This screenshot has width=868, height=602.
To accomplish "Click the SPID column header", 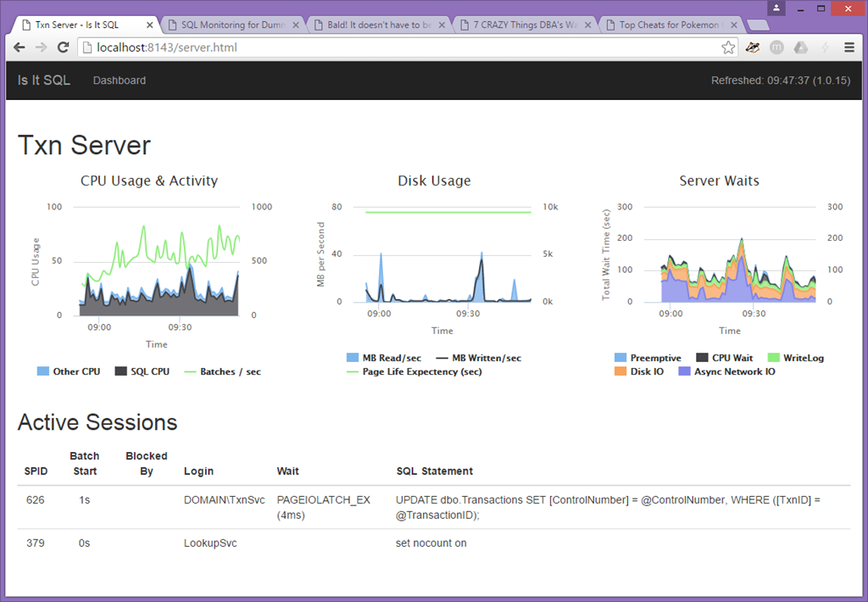I will (36, 471).
